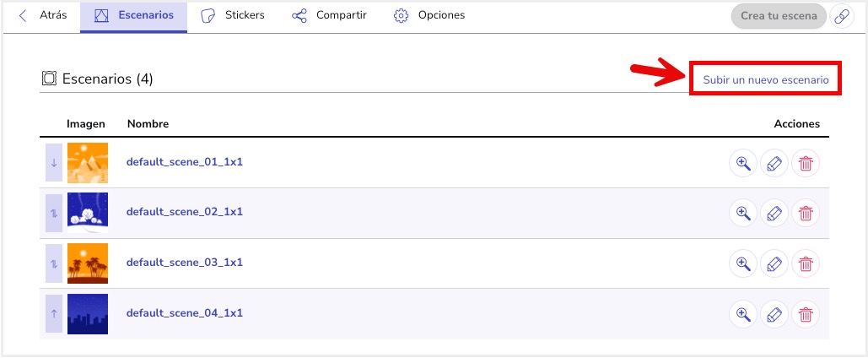This screenshot has height=358, width=868.
Task: Click the Crea tu escena button
Action: 779,16
